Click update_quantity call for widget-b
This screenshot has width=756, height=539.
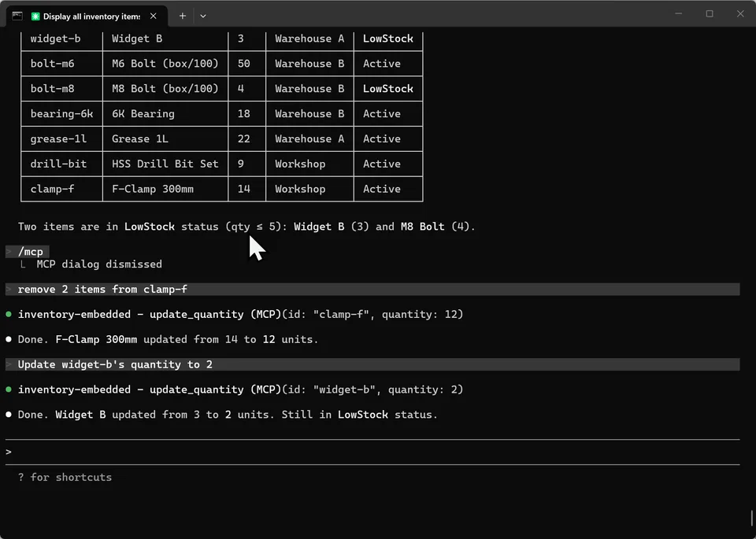point(240,389)
